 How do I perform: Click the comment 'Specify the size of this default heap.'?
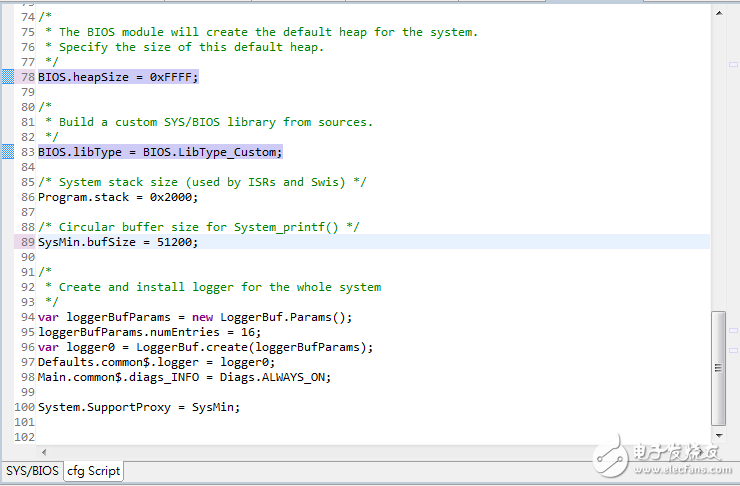coord(191,47)
